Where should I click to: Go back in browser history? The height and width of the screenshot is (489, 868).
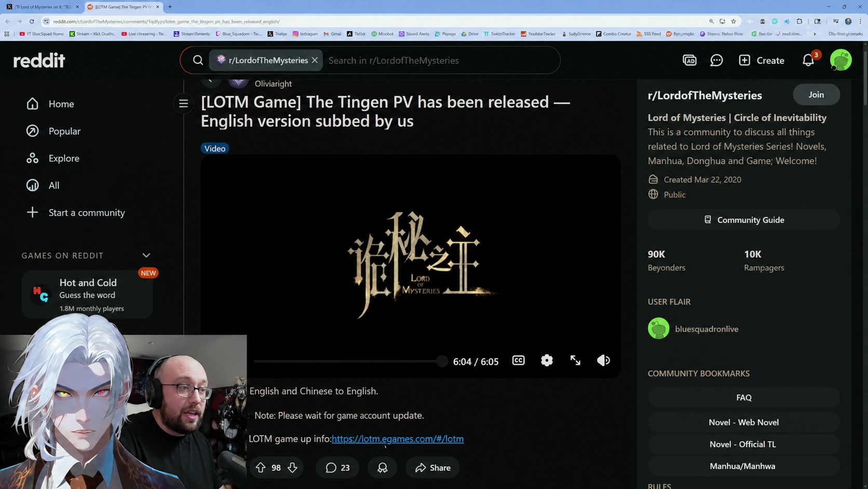coord(7,21)
